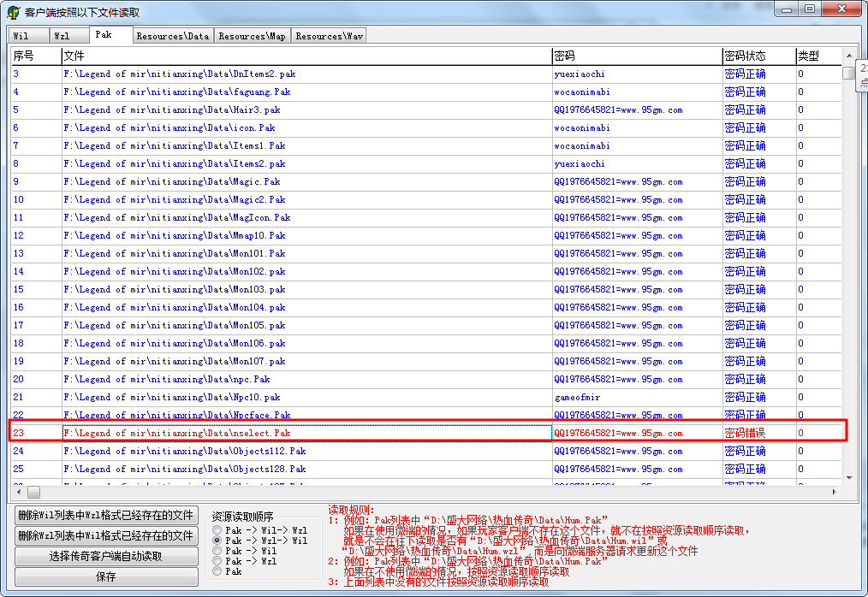Choose the 'Pak -> Wzl' radio option
The image size is (868, 597).
coord(217,561)
